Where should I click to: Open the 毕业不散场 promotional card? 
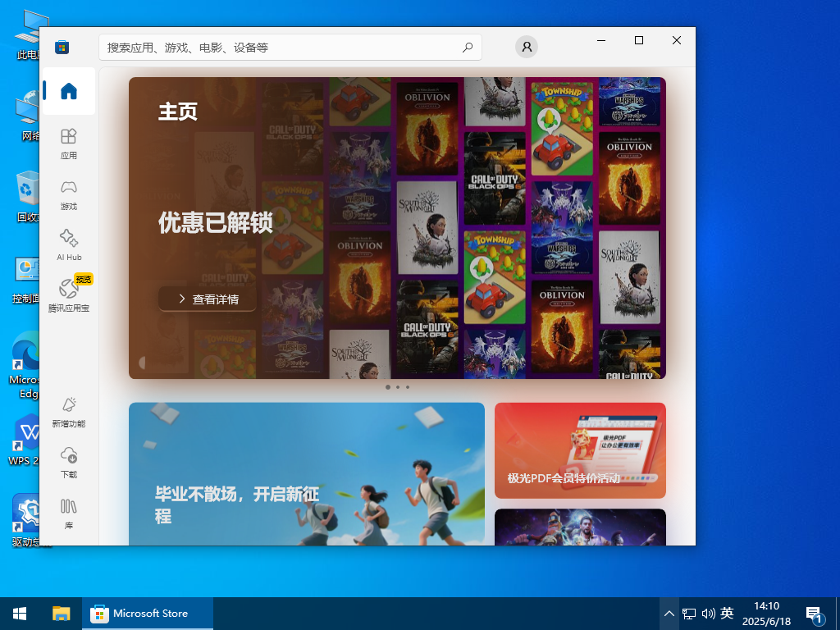307,474
